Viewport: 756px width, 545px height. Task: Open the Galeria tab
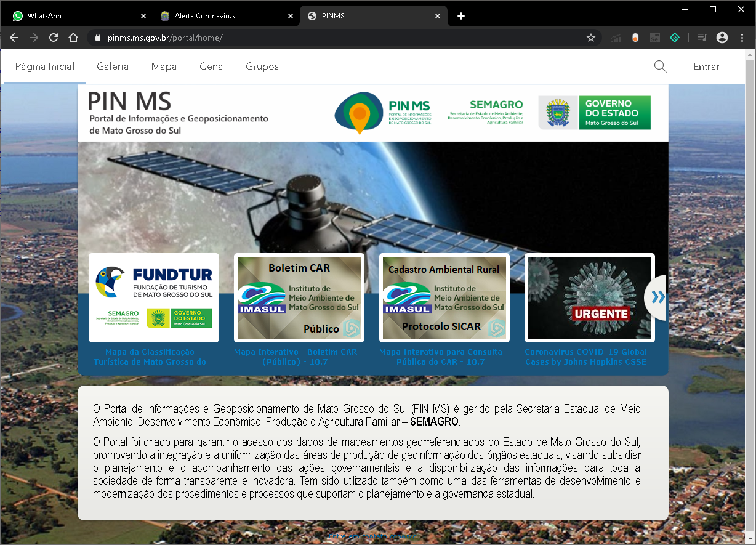pyautogui.click(x=113, y=67)
